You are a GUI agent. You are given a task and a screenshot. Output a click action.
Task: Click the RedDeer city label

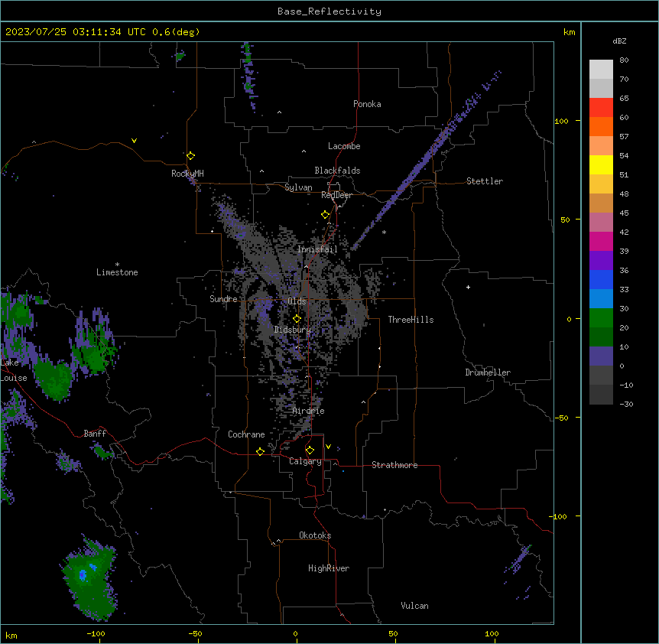[x=336, y=195]
